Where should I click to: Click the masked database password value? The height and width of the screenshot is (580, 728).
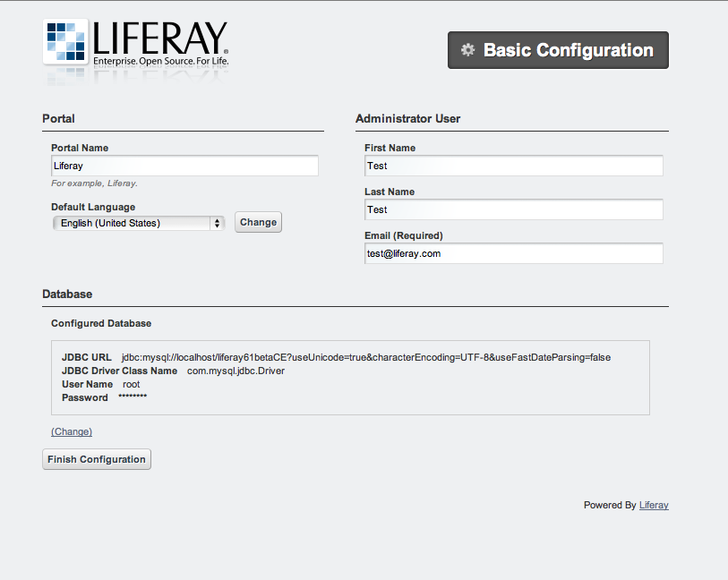click(133, 397)
